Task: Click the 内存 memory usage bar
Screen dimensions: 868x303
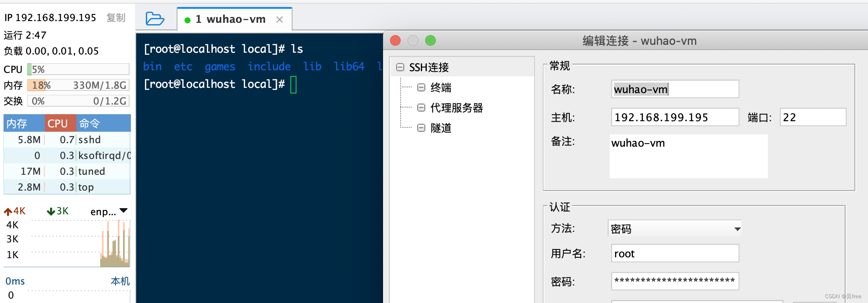Action: coord(78,85)
